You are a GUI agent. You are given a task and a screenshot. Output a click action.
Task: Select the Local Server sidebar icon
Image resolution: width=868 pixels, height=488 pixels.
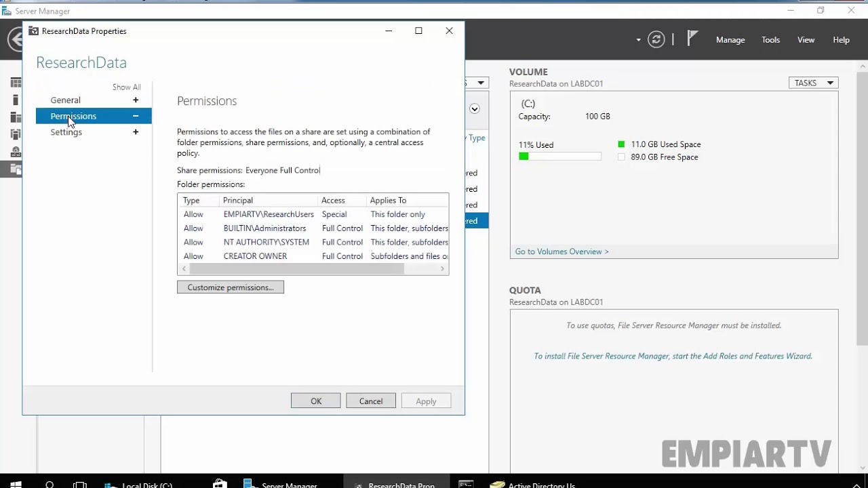(x=16, y=100)
